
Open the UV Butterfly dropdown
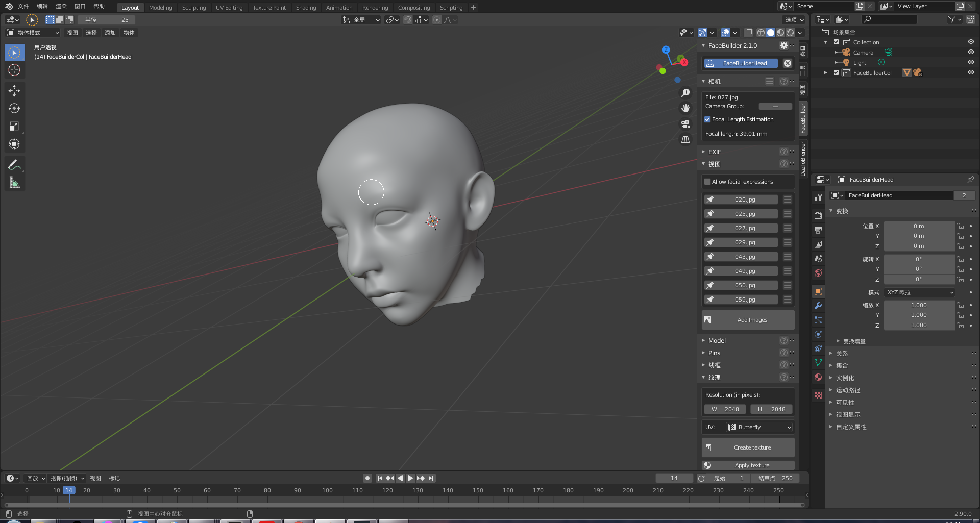click(x=759, y=427)
